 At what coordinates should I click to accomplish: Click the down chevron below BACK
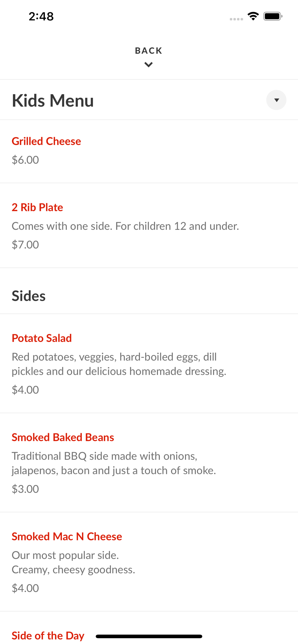(148, 65)
